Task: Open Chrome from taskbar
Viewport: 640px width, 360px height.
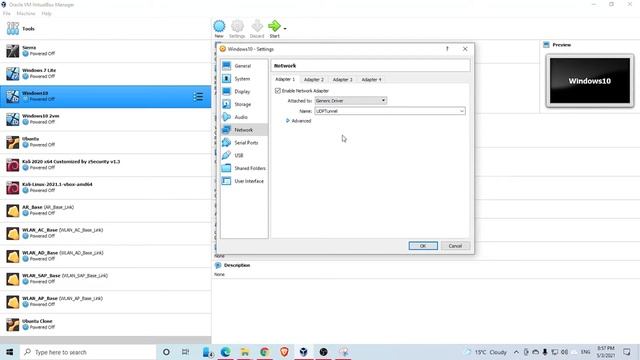Action: pyautogui.click(x=264, y=352)
